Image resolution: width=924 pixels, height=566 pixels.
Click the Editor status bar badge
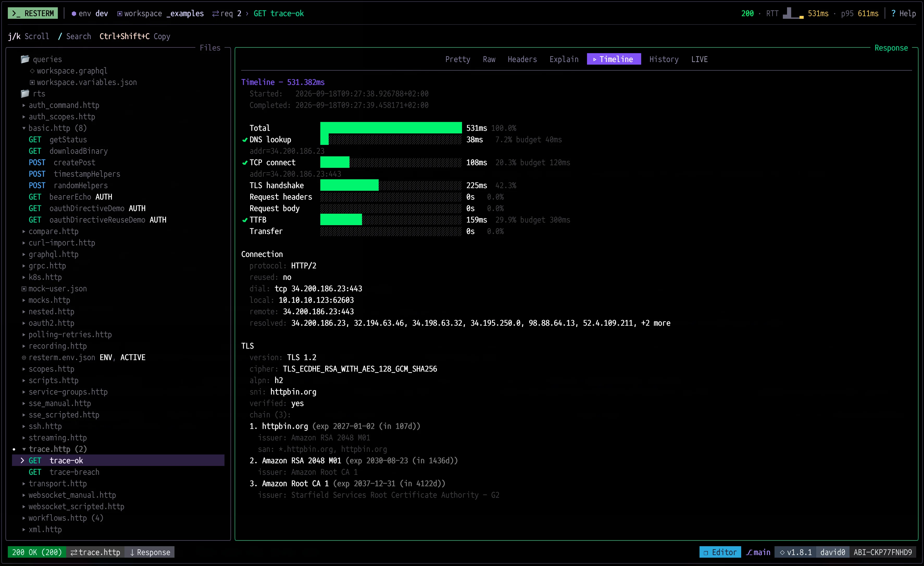720,552
